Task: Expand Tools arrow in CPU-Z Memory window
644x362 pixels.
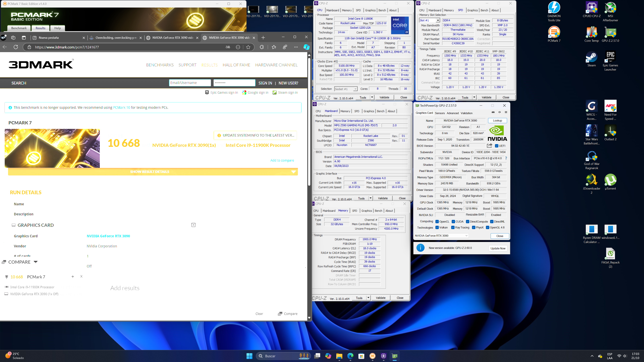Action: (368, 297)
